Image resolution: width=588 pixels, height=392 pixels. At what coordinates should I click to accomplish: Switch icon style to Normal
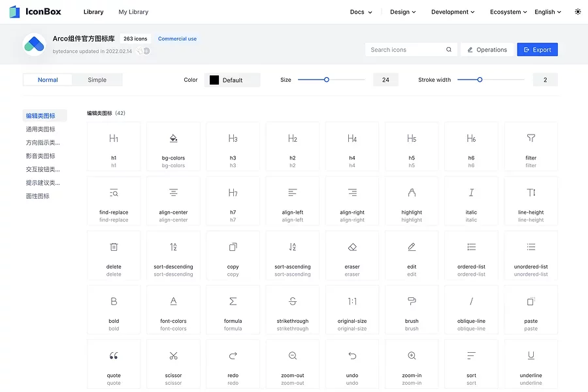48,80
